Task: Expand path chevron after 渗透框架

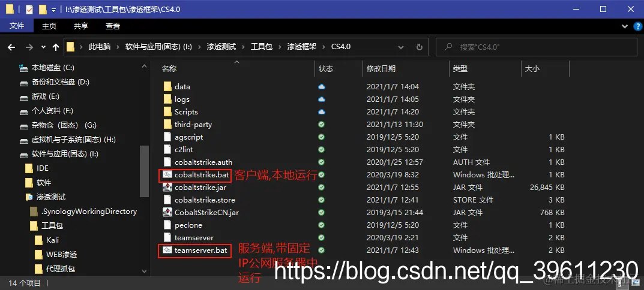Action: pyautogui.click(x=324, y=47)
